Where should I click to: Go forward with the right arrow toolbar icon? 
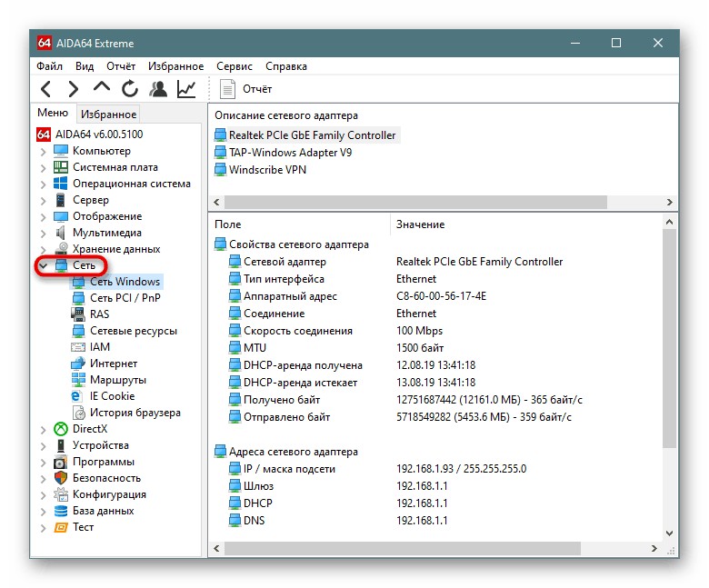[74, 89]
